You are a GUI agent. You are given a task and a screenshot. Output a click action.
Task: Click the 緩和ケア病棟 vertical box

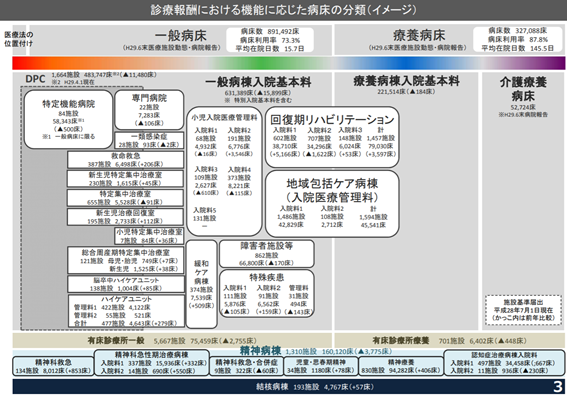point(201,284)
